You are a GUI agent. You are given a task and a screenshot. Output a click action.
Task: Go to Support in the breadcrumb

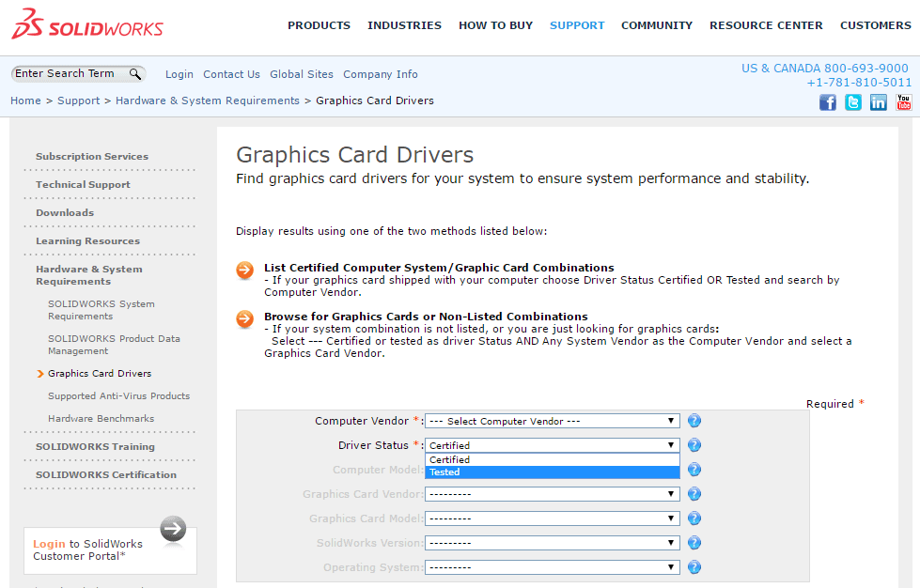point(79,101)
